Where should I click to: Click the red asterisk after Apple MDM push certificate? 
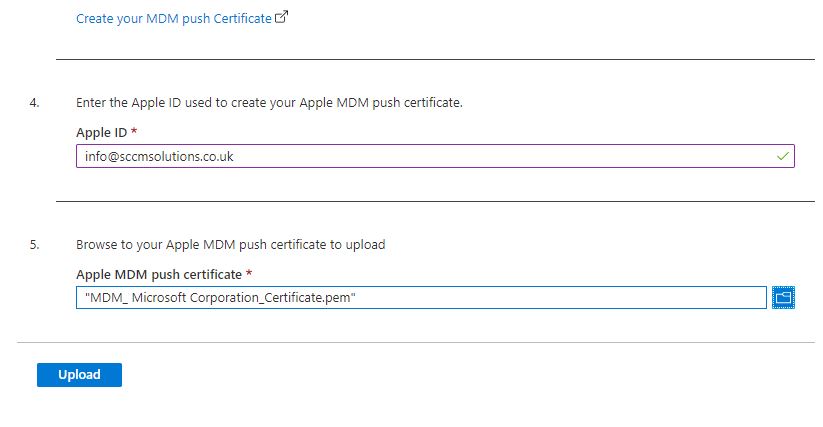(248, 274)
